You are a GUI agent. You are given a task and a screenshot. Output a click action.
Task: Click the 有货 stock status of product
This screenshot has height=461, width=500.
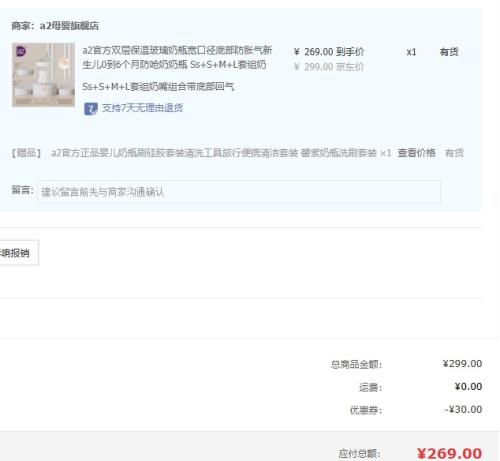(x=449, y=52)
